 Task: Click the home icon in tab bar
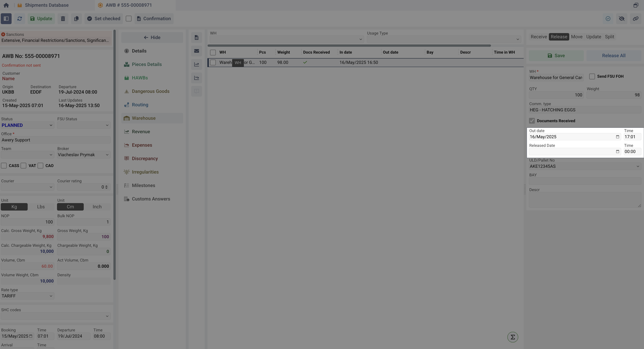coord(6,5)
